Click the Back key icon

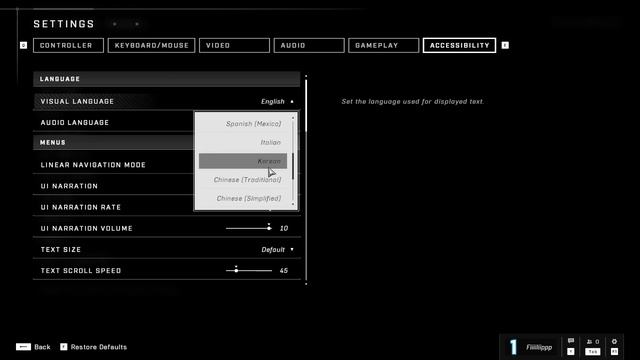point(23,347)
